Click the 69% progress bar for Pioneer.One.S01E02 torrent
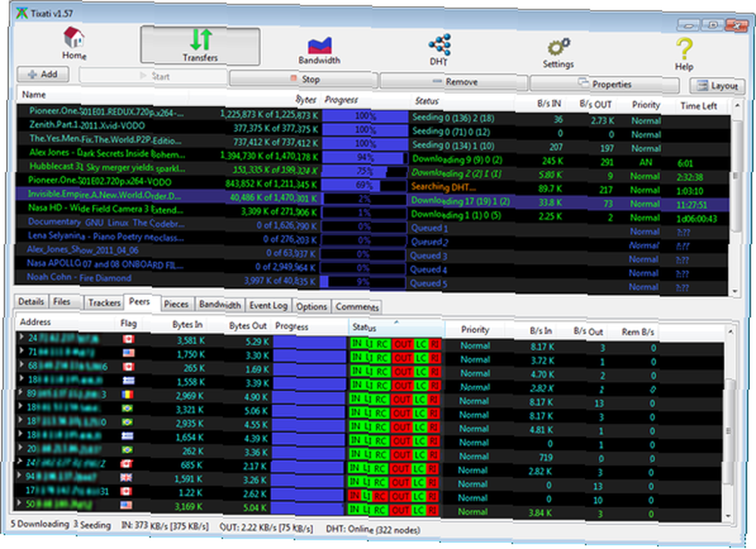Image resolution: width=756 pixels, height=549 pixels. click(x=364, y=185)
